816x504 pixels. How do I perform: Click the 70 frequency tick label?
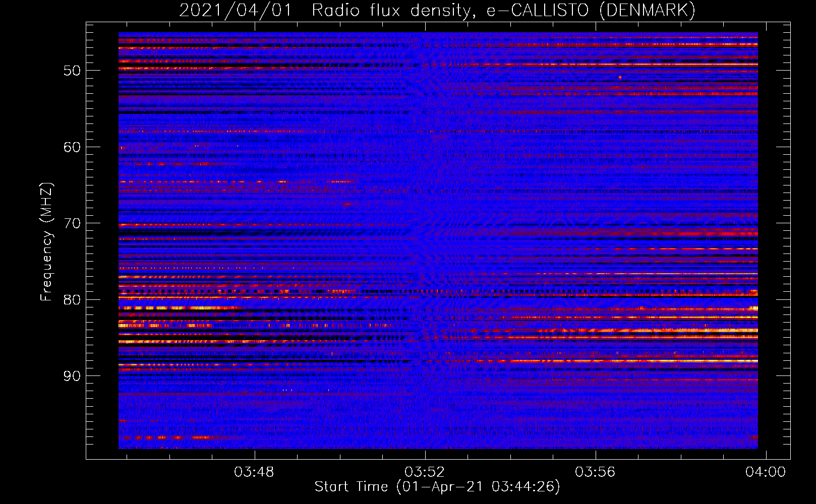pyautogui.click(x=72, y=223)
